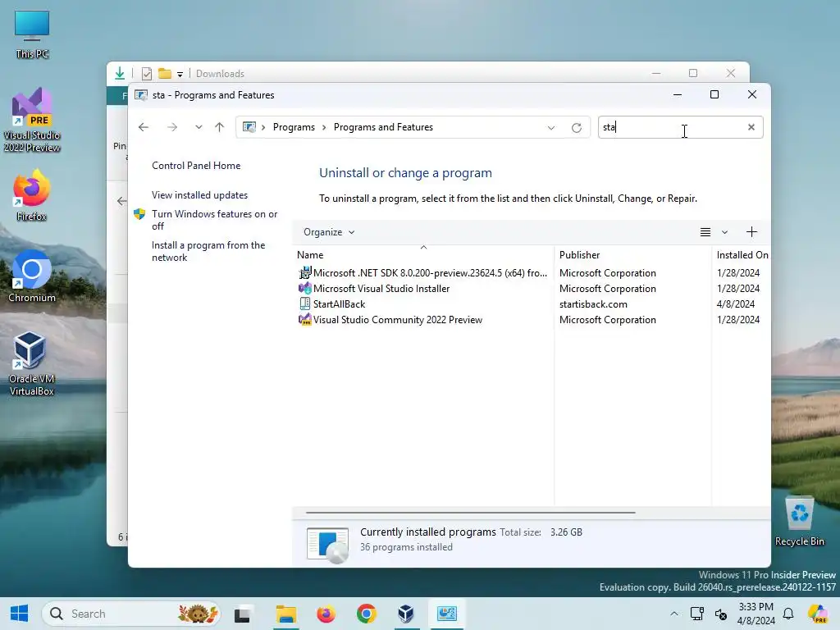The width and height of the screenshot is (840, 630).
Task: Select Programs and Features breadcrumb
Action: (x=383, y=127)
